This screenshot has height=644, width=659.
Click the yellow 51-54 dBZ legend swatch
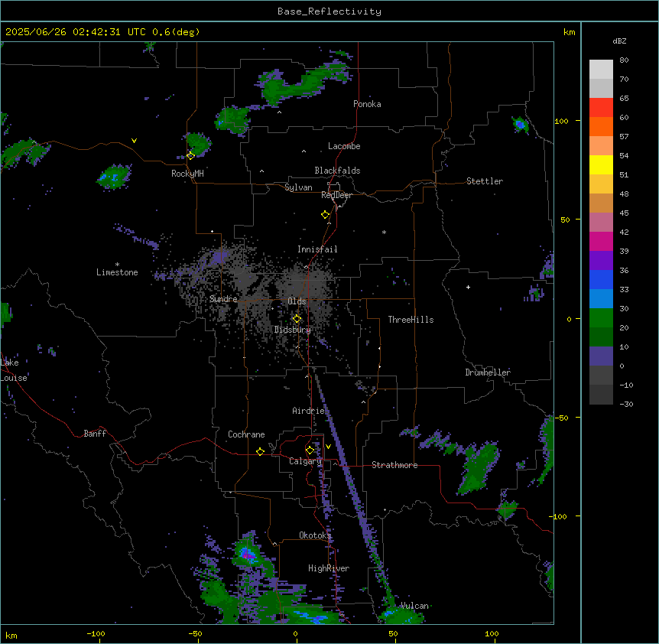coord(601,164)
